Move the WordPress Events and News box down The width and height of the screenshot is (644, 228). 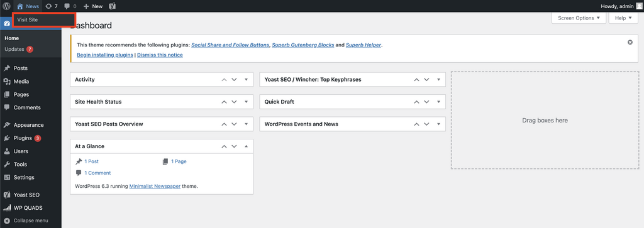tap(426, 124)
